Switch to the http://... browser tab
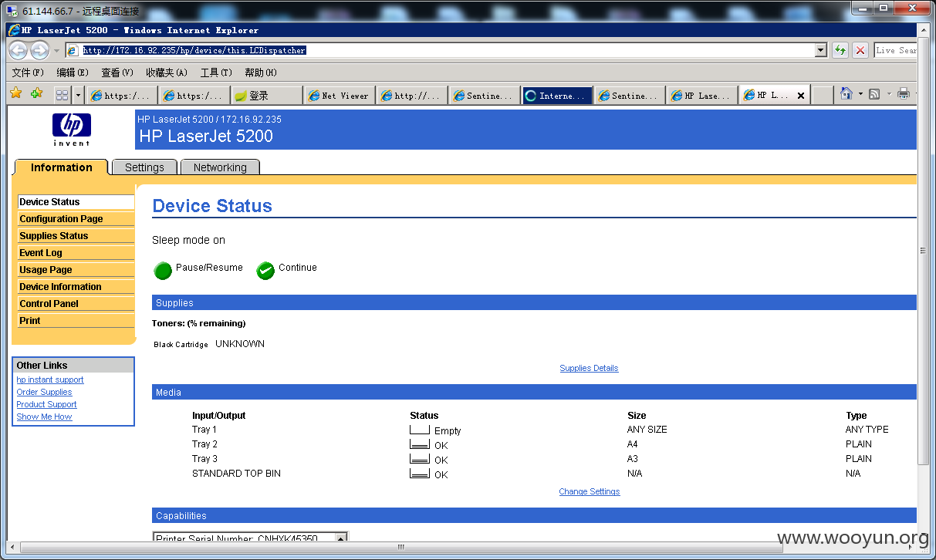The height and width of the screenshot is (560, 936). (x=411, y=96)
